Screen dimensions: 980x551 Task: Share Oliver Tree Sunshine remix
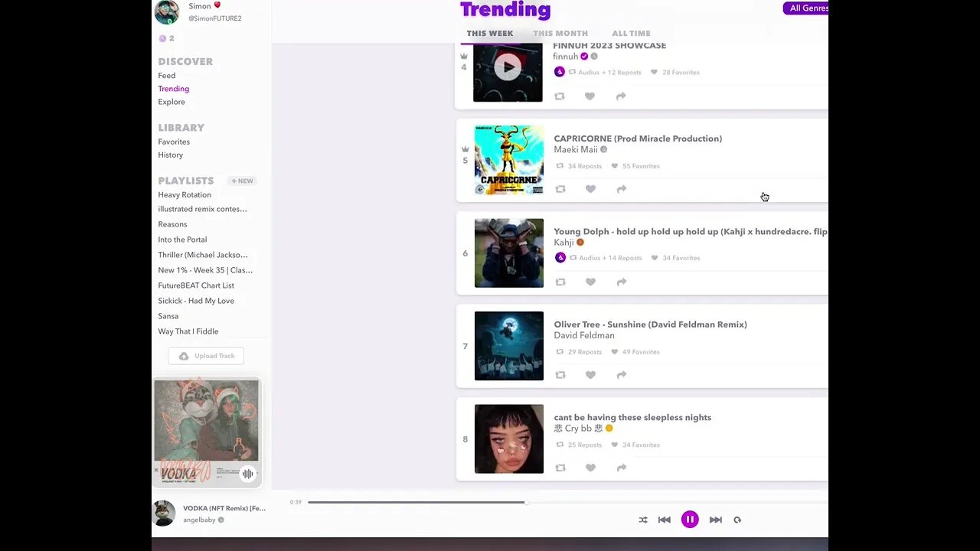tap(622, 375)
